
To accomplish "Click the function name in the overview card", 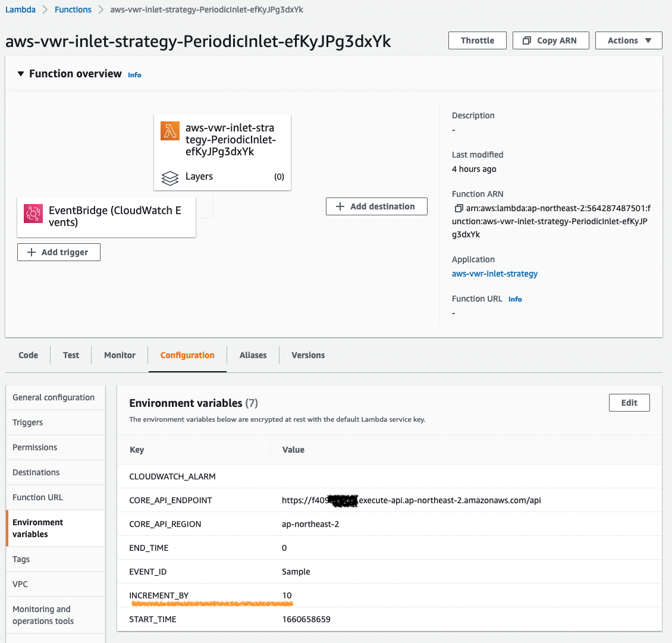I will coord(231,140).
